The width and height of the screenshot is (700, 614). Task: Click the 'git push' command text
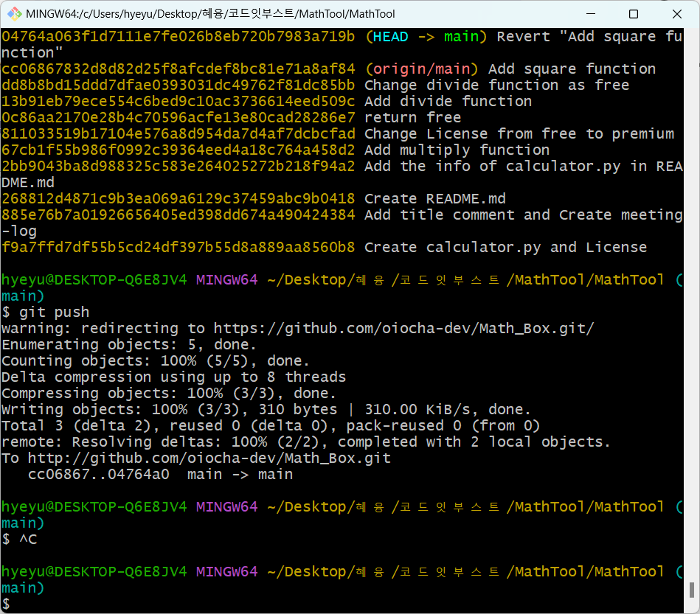(54, 312)
